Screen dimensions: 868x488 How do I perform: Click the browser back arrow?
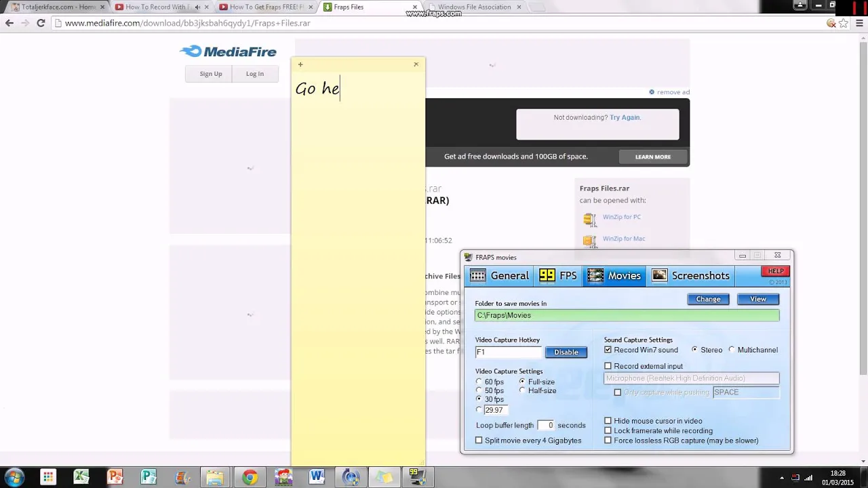9,23
